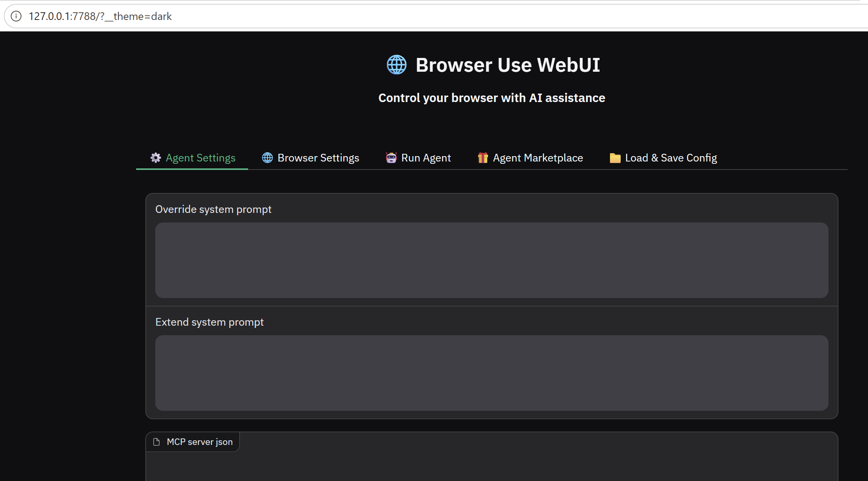Switch to the Browser Settings tab
The image size is (868, 481).
click(318, 158)
